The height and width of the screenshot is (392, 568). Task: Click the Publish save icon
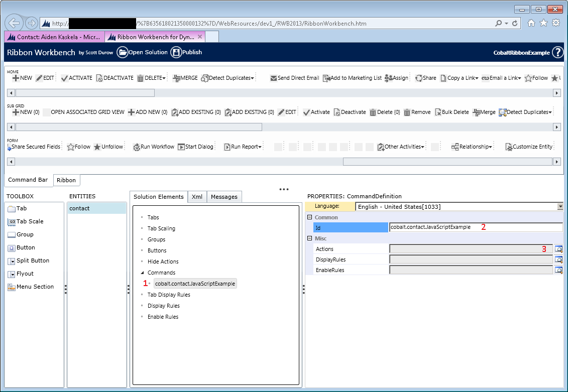point(176,52)
